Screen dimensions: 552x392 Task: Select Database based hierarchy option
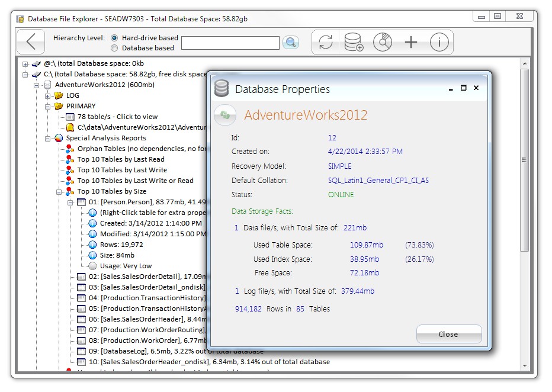(114, 48)
